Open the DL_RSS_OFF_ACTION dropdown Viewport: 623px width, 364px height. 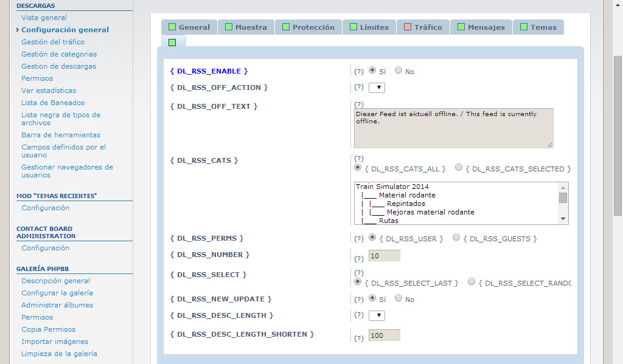377,88
